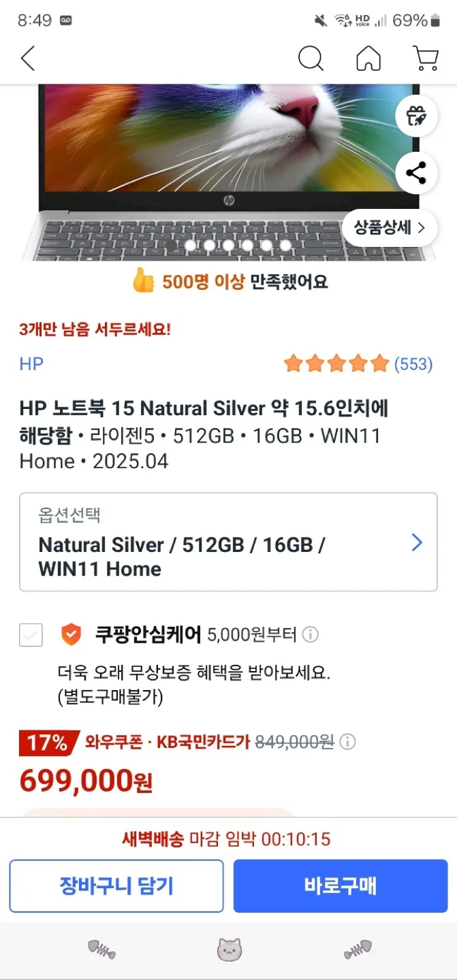This screenshot has width=457, height=980.
Task: Tap the cat face icon at bottom
Action: [x=229, y=950]
